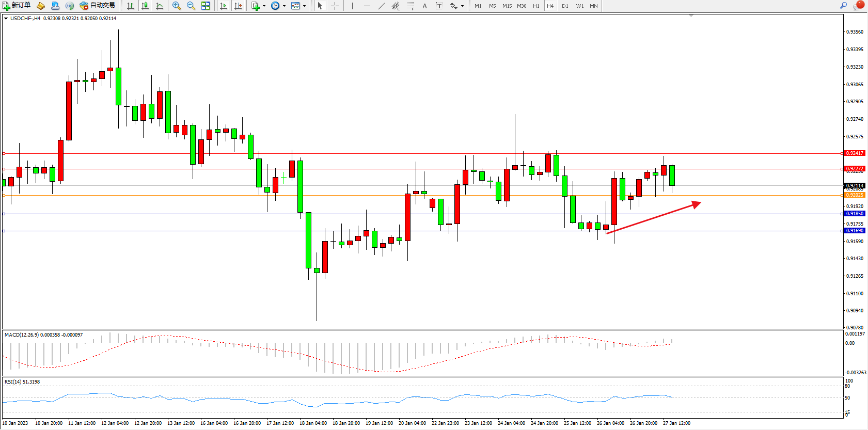Enable auto scroll to latest bar

point(224,6)
